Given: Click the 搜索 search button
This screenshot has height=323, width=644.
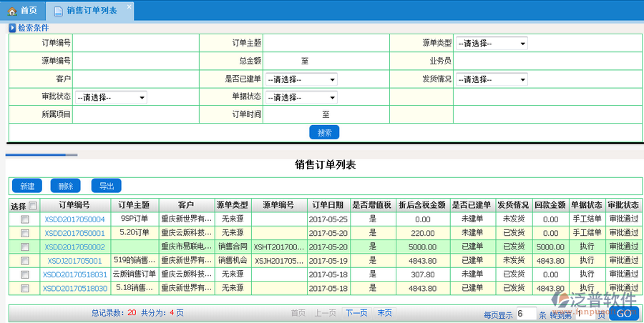Looking at the screenshot, I should [x=324, y=132].
